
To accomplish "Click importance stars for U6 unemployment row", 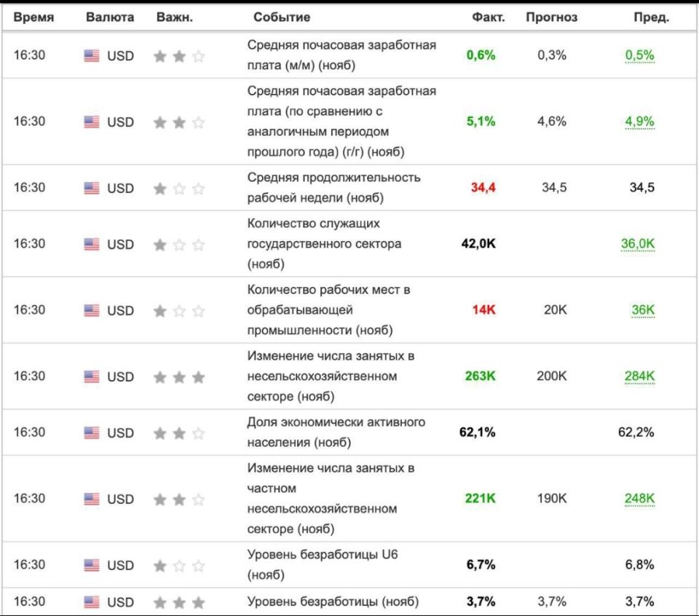I will point(179,566).
